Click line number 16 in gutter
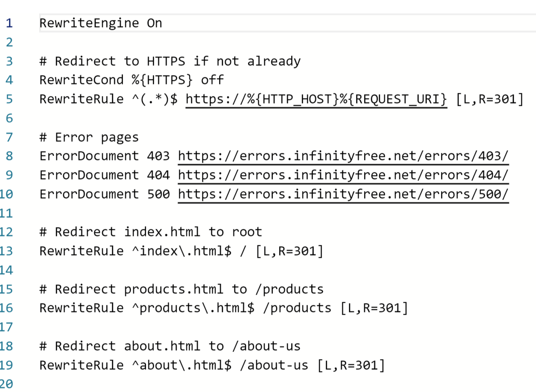 pos(6,308)
